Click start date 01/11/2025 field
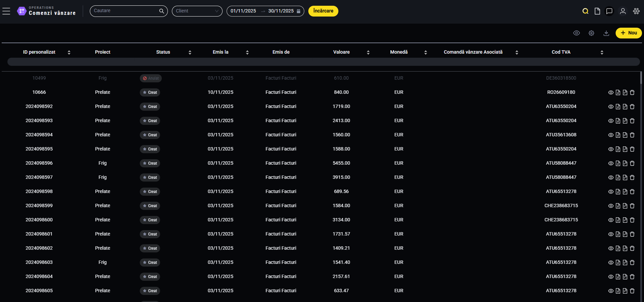The height and width of the screenshot is (302, 644). (x=243, y=11)
